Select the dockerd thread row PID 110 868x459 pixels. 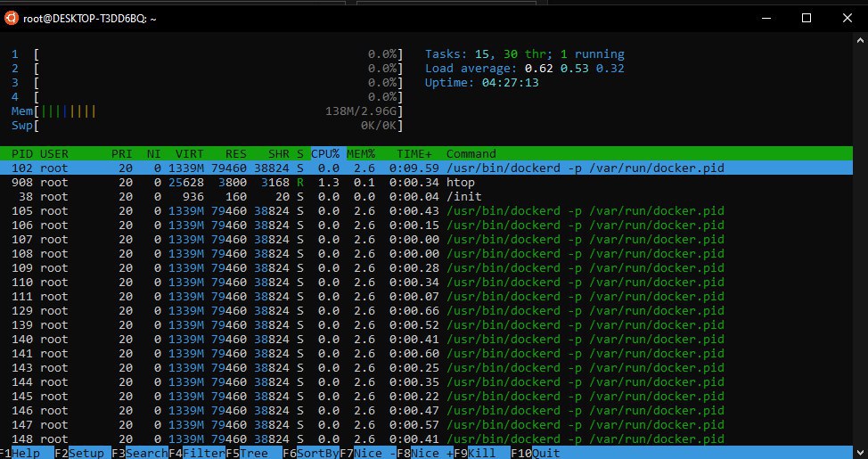tap(426, 283)
